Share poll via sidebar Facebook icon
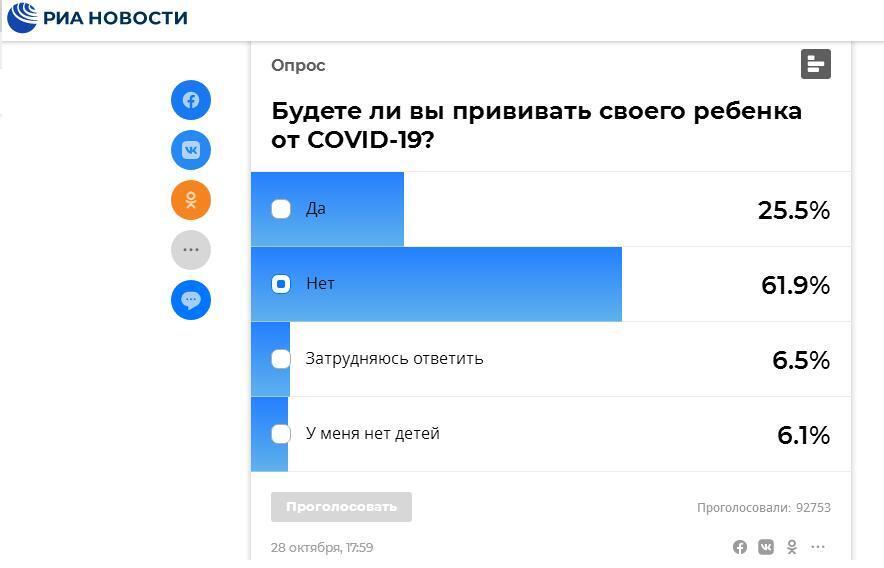This screenshot has width=884, height=568. [191, 100]
